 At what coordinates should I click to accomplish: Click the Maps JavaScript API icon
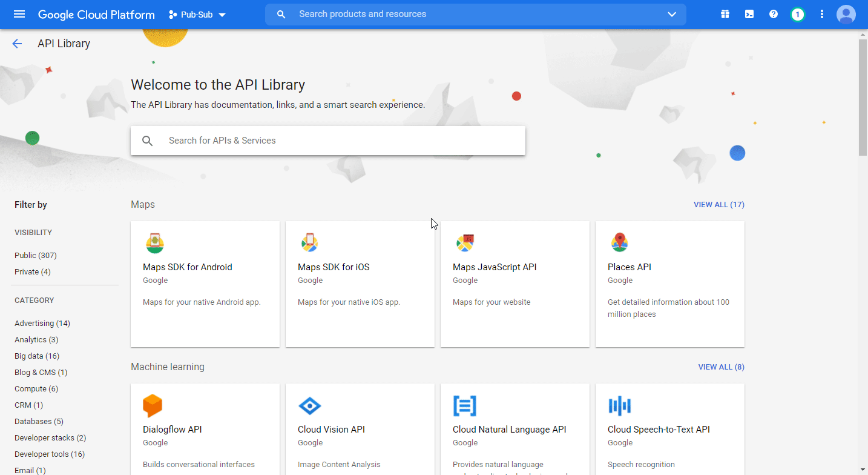click(465, 243)
